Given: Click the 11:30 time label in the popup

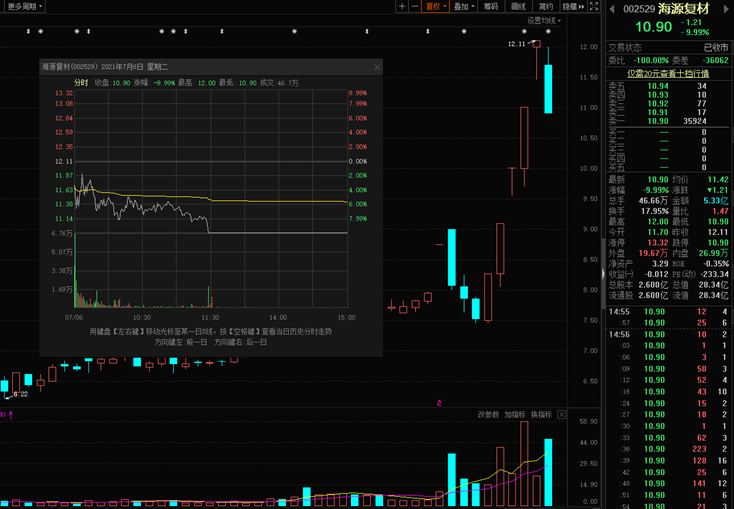Looking at the screenshot, I should [210, 317].
